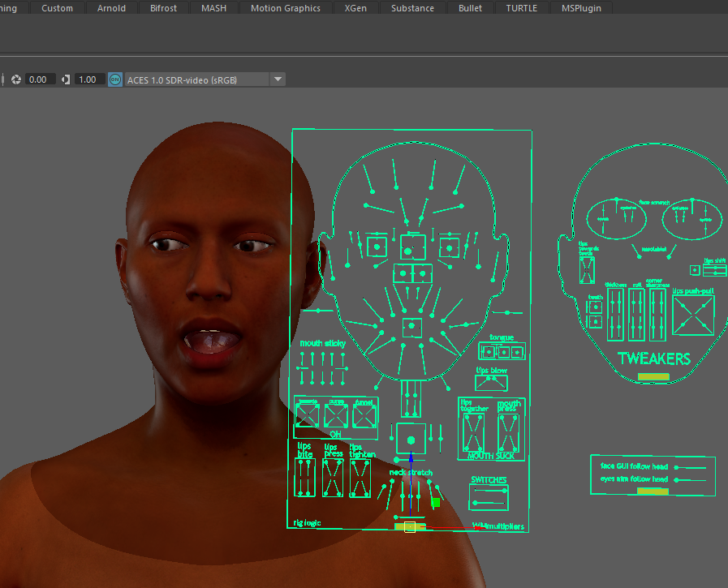The height and width of the screenshot is (588, 728).
Task: Select the funnel control box in OH group
Action: coord(364,416)
